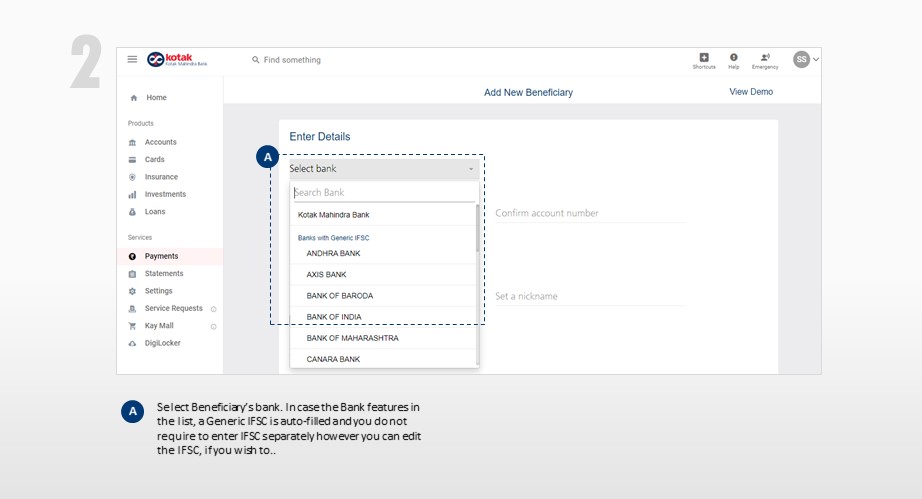Click the bank list scrollbar
Image resolution: width=922 pixels, height=499 pixels.
[x=477, y=229]
